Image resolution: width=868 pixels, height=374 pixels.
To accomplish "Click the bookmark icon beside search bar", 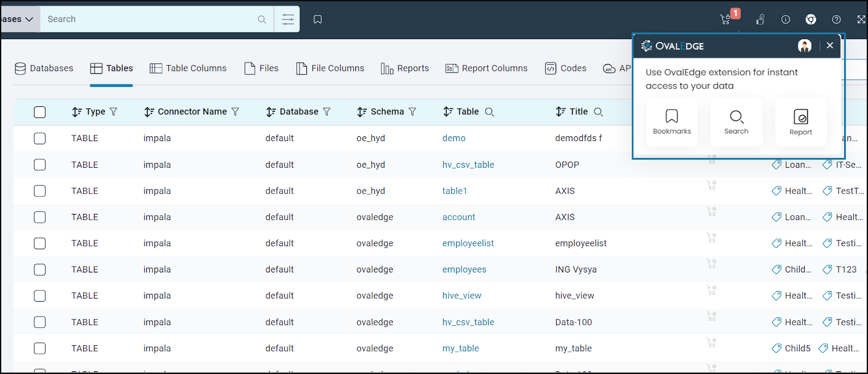I will pyautogui.click(x=318, y=20).
